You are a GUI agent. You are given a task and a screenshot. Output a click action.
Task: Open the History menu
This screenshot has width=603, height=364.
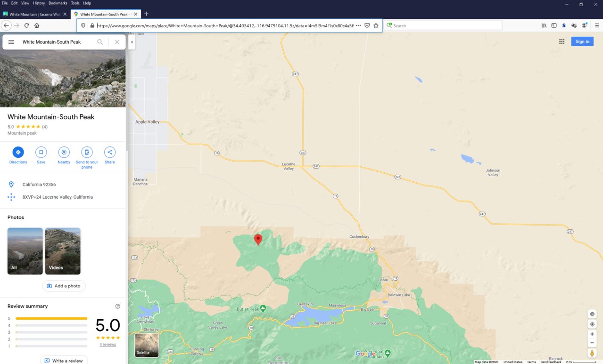[x=39, y=3]
